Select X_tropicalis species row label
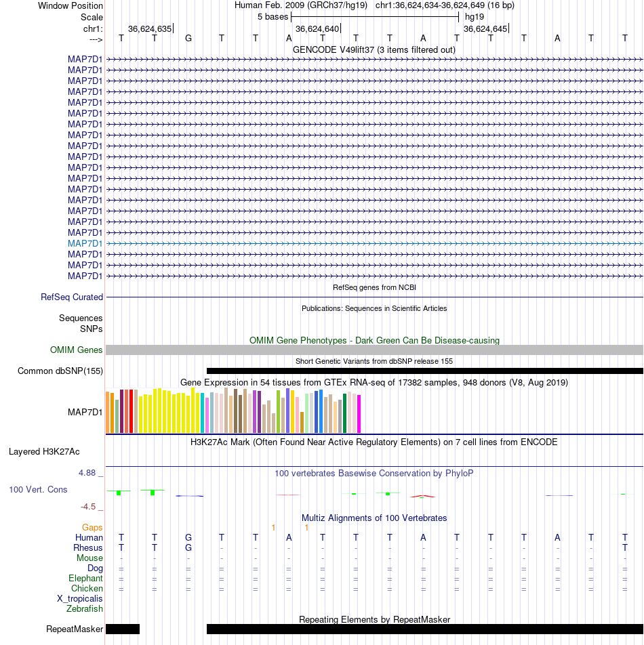Screen dimensions: 644x645 coord(80,598)
